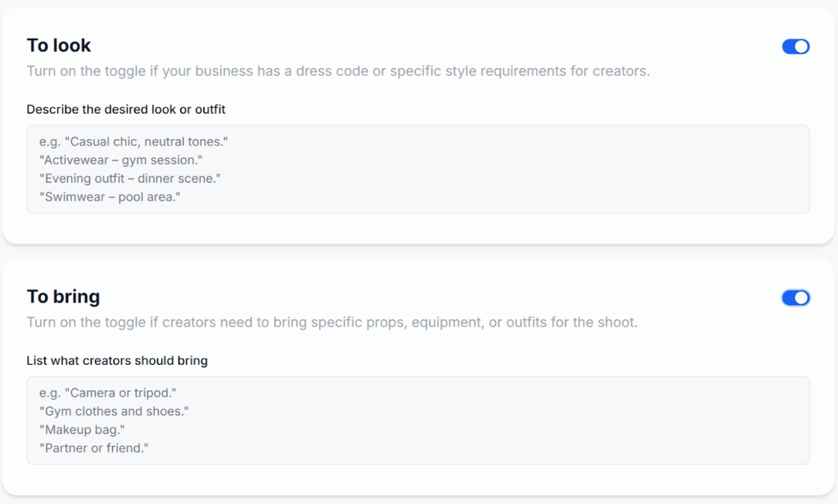Click the "Activewear – gym session" placeholder line
Viewport: 838px width, 504px height.
pyautogui.click(x=120, y=160)
